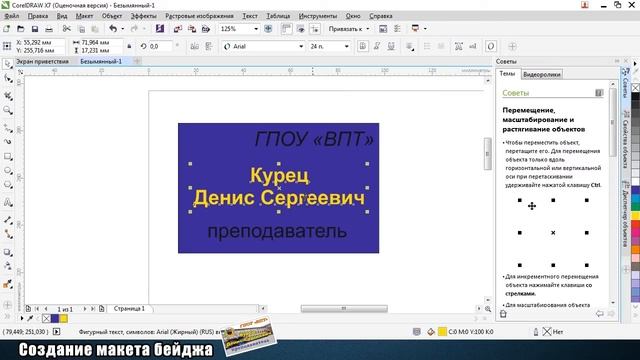
Task: Open the Эффекты menu
Action: click(143, 16)
